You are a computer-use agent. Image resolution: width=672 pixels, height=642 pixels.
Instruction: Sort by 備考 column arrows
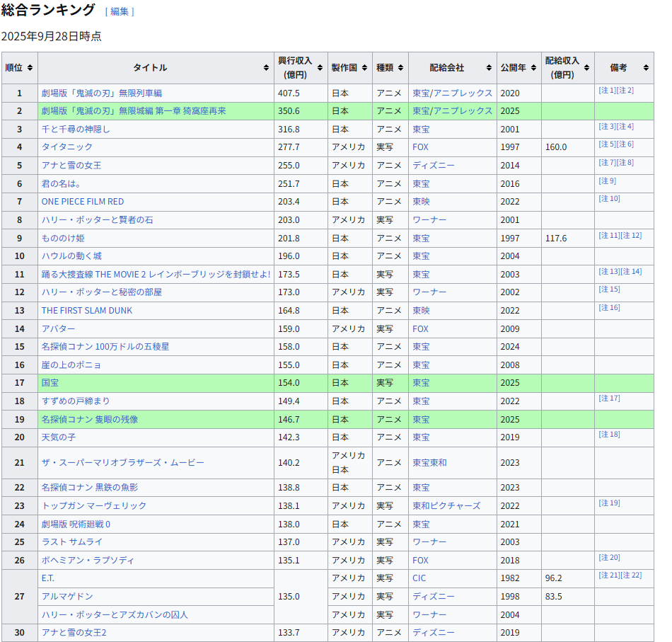click(x=645, y=68)
